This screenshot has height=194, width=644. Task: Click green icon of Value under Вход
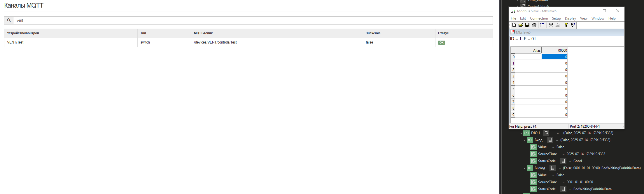click(x=533, y=147)
